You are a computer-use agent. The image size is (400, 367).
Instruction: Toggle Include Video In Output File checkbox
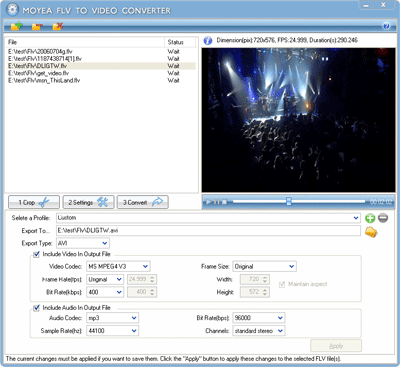37,254
